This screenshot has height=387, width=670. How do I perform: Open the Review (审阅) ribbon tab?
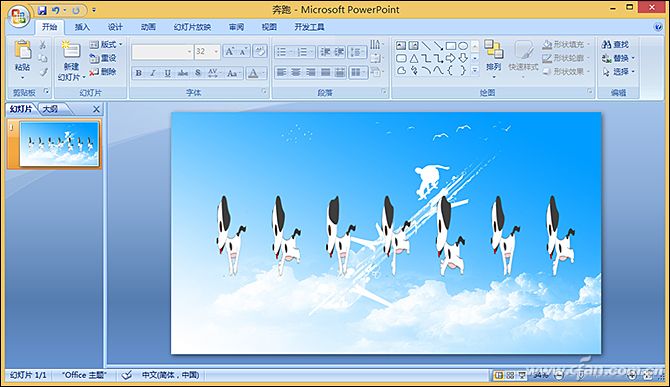[x=236, y=27]
